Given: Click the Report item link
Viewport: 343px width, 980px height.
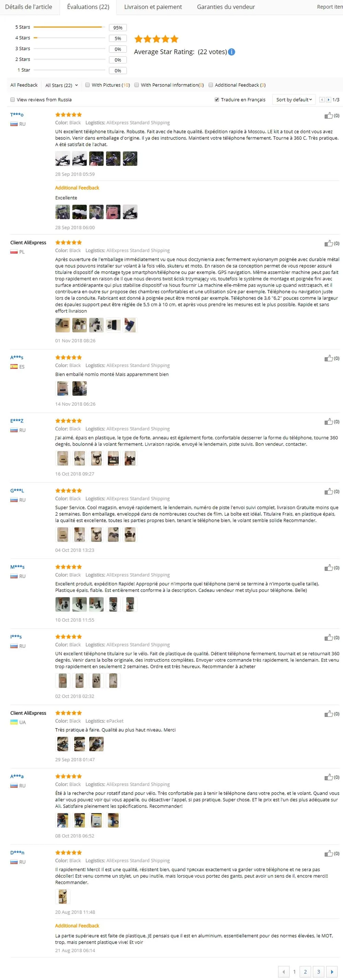Looking at the screenshot, I should tap(330, 7).
